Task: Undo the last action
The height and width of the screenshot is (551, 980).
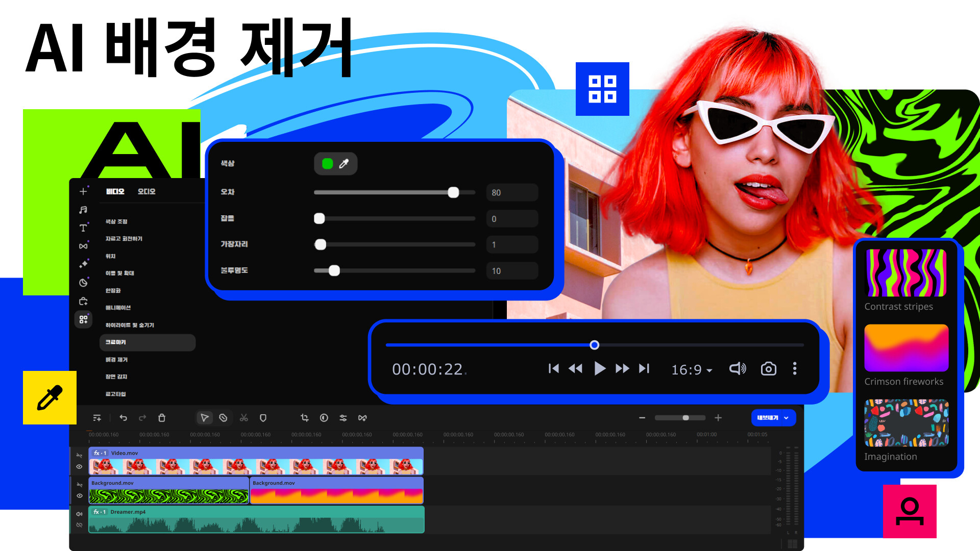Action: tap(123, 418)
